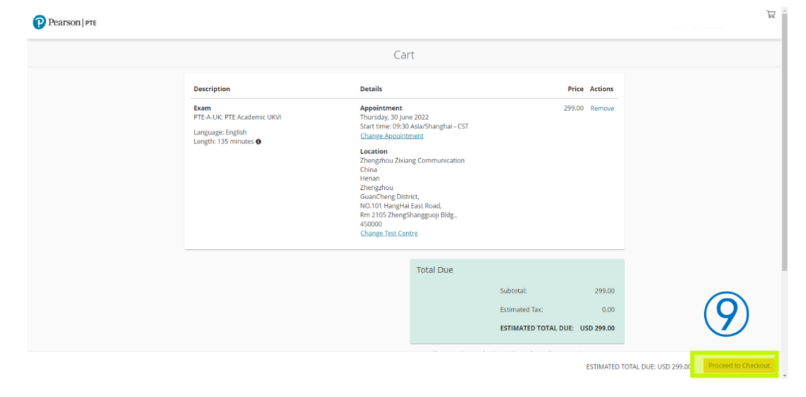The width and height of the screenshot is (806, 397).
Task: Click the 'Actions' column header
Action: [x=602, y=89]
